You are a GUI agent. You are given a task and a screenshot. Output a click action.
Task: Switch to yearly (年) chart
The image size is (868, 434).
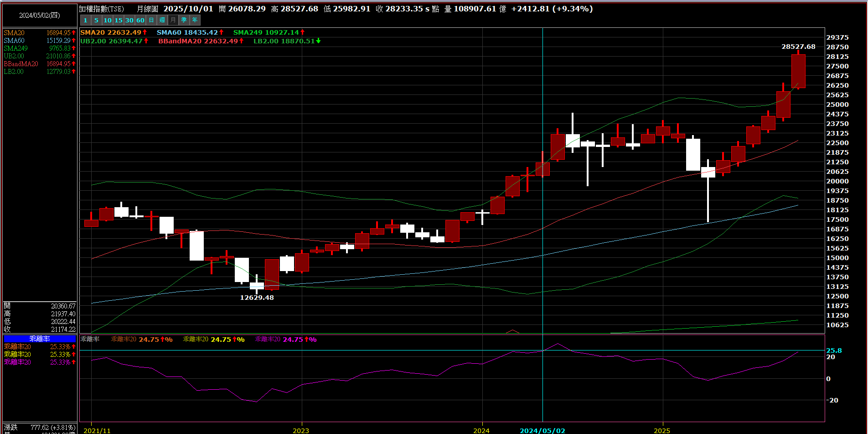tap(195, 20)
